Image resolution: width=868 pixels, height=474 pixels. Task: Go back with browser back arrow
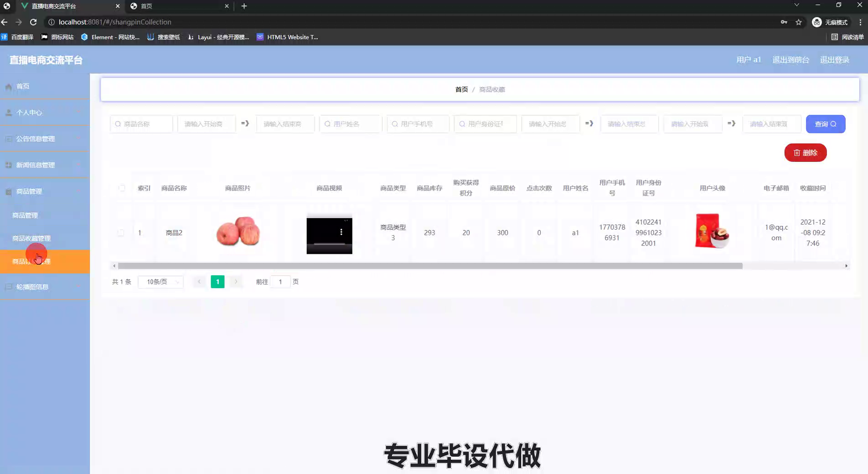5,22
